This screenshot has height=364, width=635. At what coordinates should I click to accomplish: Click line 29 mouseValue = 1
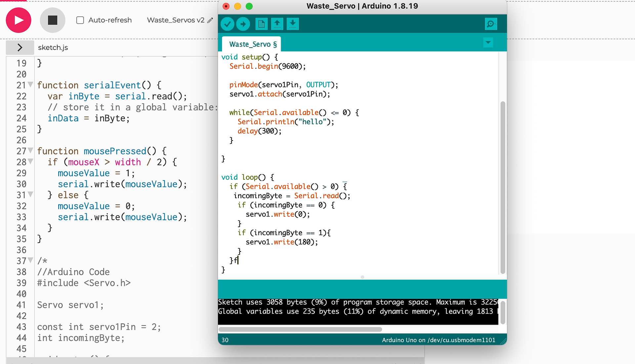[96, 173]
